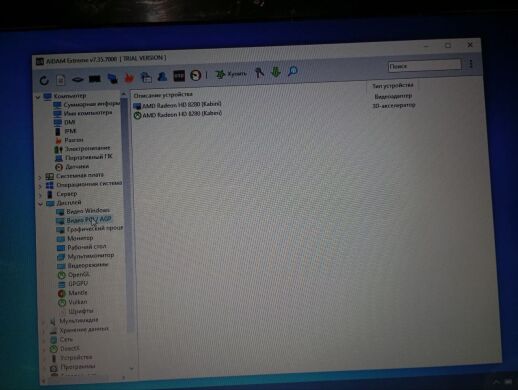518x390 pixels.
Task: Launch disk benchmark from flat drive icon
Action: coord(77,79)
